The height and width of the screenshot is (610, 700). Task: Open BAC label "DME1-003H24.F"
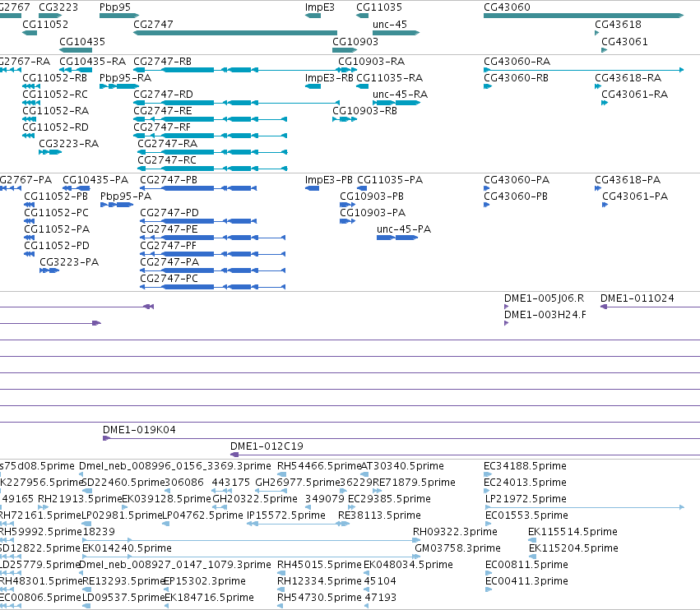545,315
